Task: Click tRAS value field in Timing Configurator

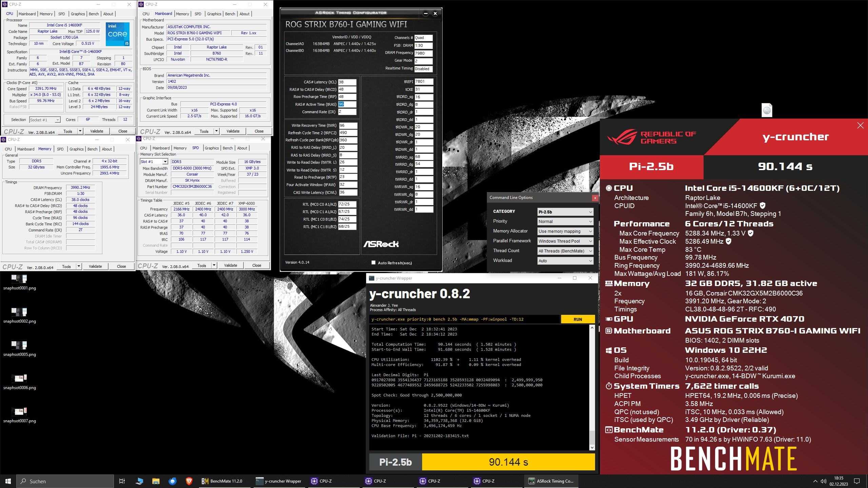Action: pyautogui.click(x=347, y=104)
